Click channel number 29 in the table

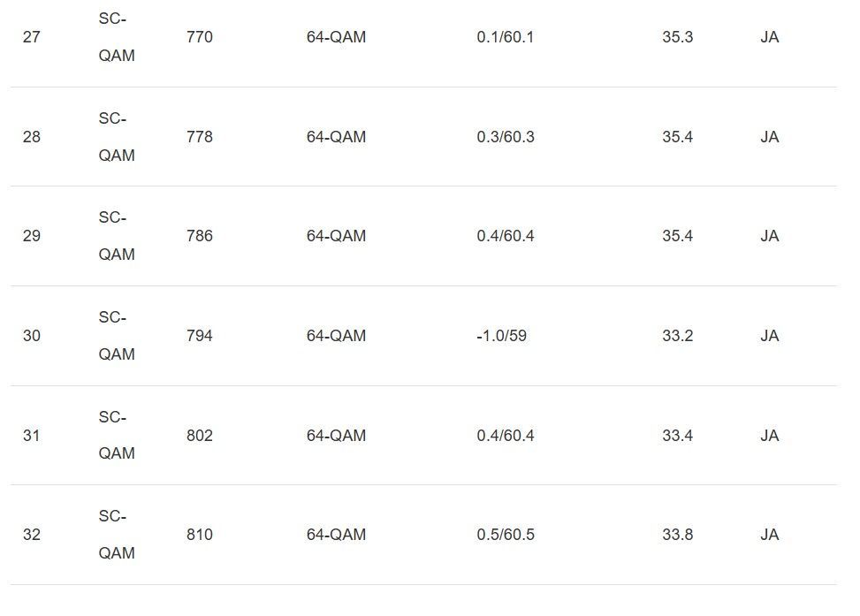(31, 236)
